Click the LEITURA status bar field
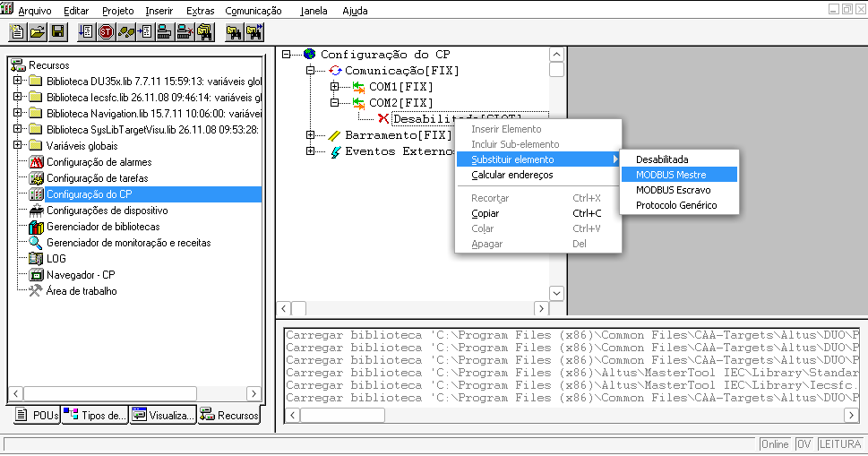This screenshot has width=868, height=456. (x=839, y=443)
